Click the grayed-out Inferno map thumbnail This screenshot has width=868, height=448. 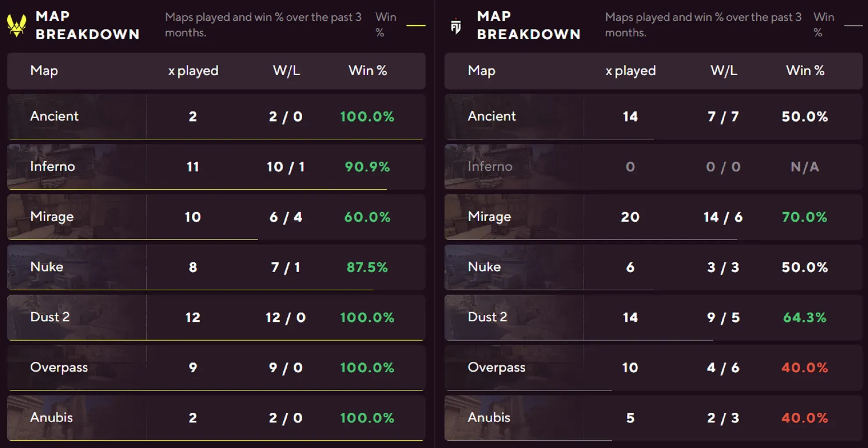tap(514, 167)
